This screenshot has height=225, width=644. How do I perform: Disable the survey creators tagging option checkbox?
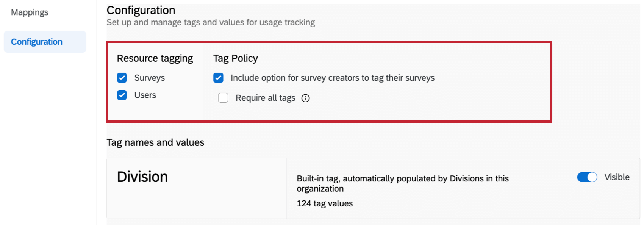point(218,78)
